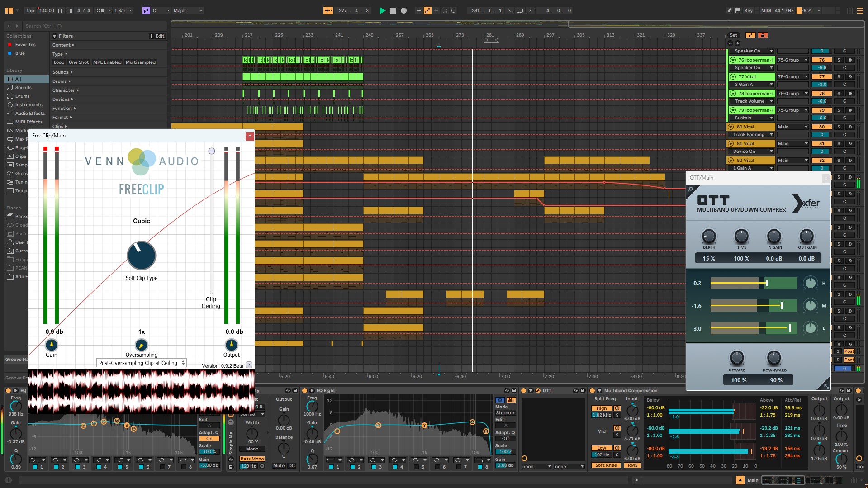The width and height of the screenshot is (868, 488).
Task: Click the FreeClip help question-mark icon
Action: (249, 365)
